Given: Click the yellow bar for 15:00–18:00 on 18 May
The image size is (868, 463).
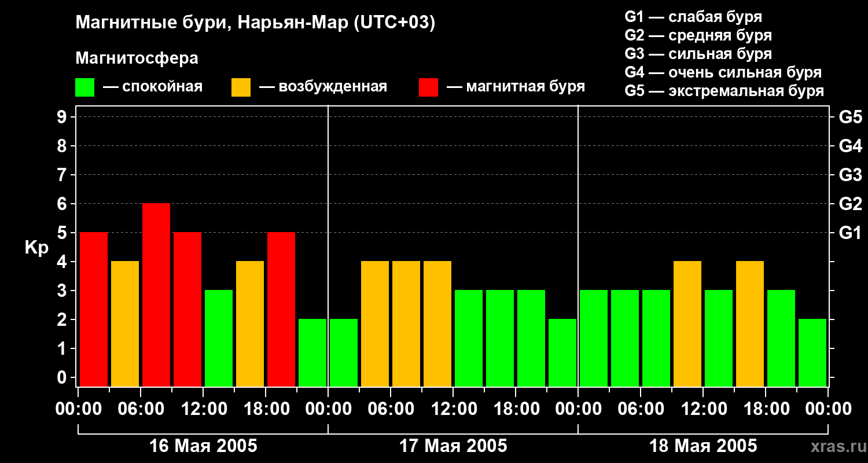Looking at the screenshot, I should [750, 324].
